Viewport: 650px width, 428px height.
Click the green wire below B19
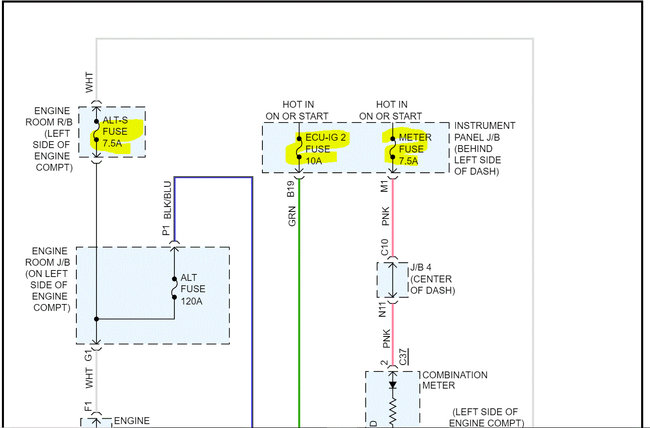[299, 303]
